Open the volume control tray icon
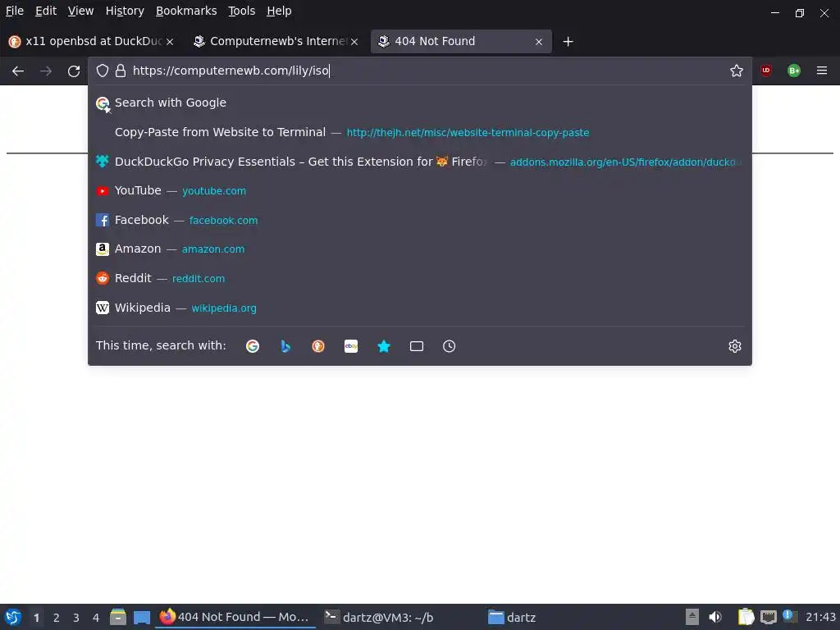 point(715,617)
